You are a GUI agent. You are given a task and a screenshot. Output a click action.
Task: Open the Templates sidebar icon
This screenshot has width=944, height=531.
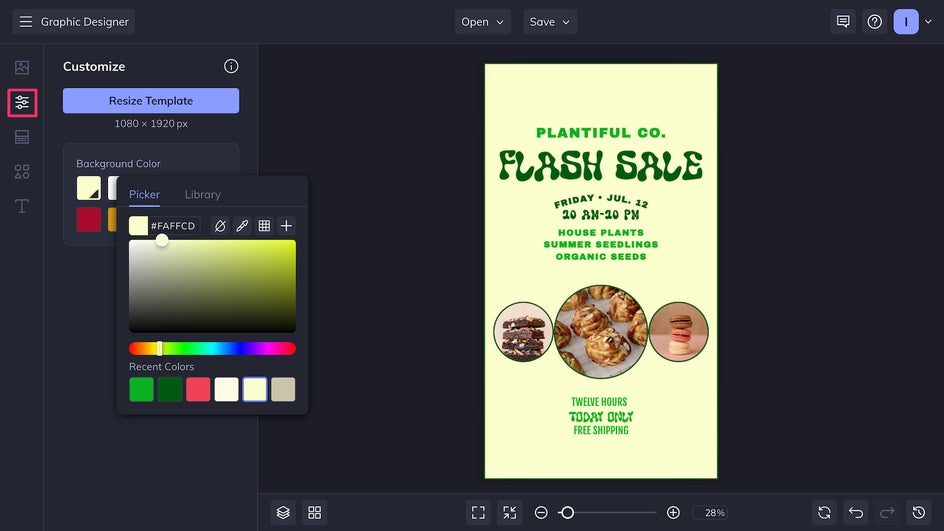[x=22, y=137]
